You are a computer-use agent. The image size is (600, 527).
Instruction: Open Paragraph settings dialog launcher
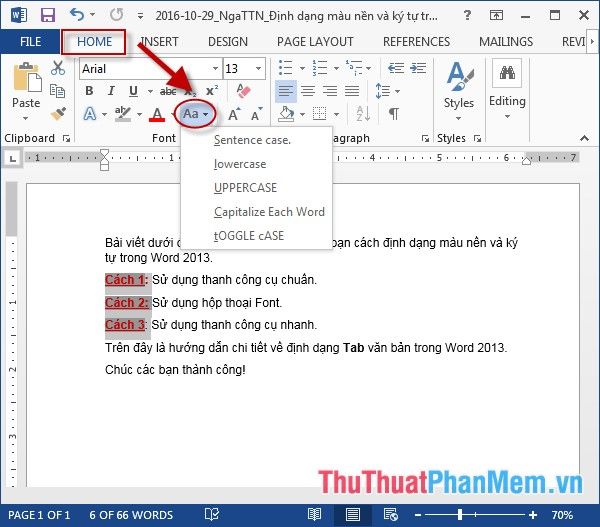coord(425,139)
